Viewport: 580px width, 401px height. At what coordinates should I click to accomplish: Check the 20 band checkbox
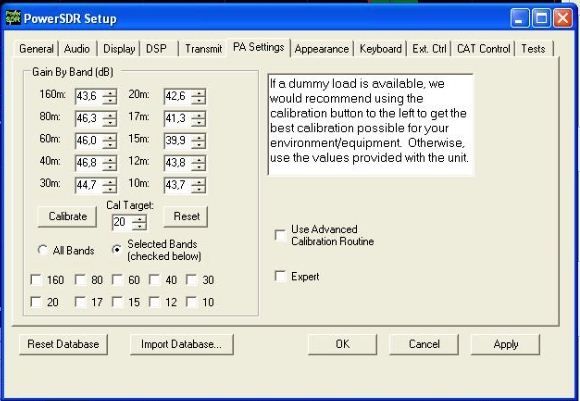coord(36,302)
